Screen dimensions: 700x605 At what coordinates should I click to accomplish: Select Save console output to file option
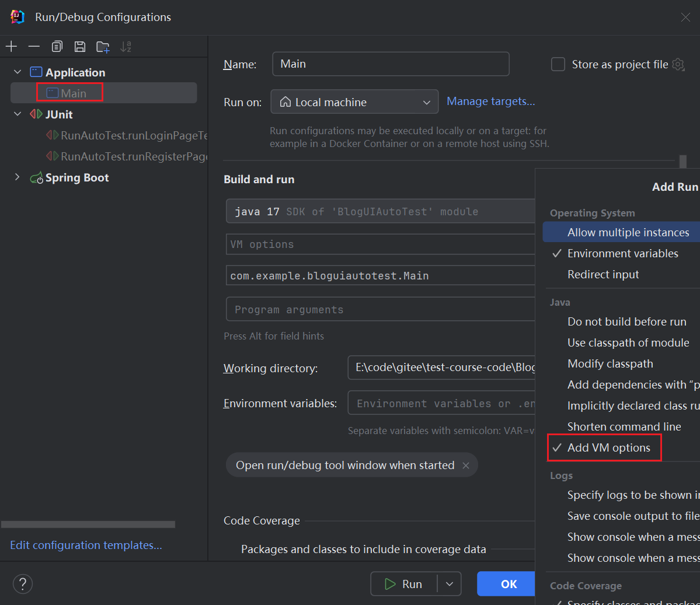click(x=621, y=516)
